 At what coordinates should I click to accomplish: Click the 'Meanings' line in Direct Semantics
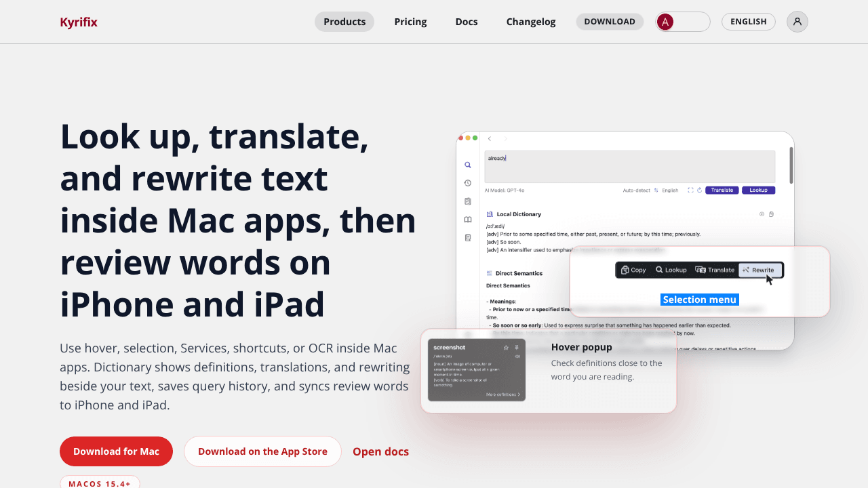(x=501, y=301)
